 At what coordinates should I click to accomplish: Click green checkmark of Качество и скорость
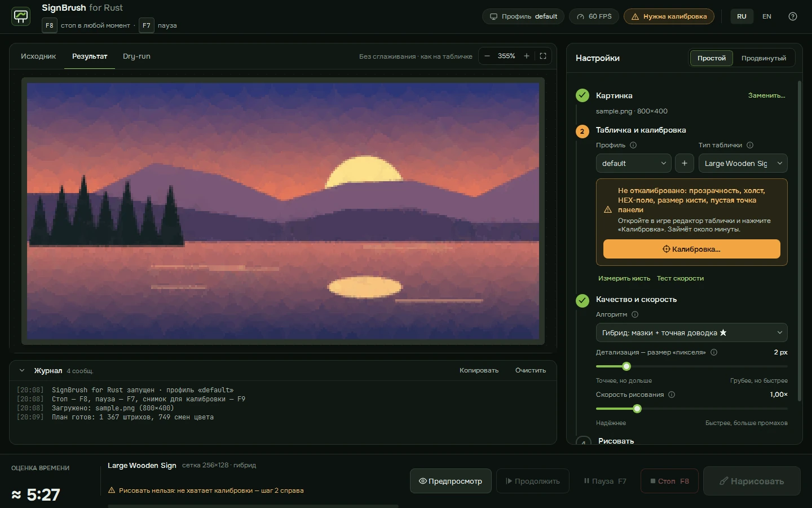[582, 301]
